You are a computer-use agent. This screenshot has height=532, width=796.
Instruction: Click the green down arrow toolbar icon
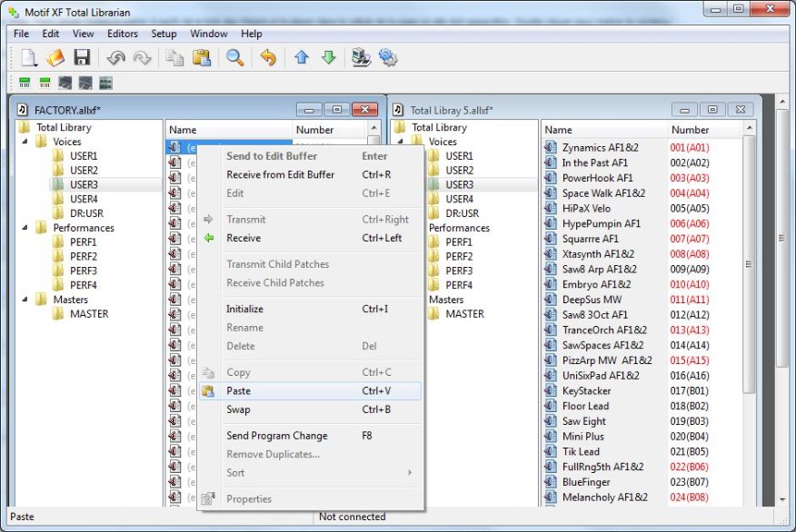[328, 57]
